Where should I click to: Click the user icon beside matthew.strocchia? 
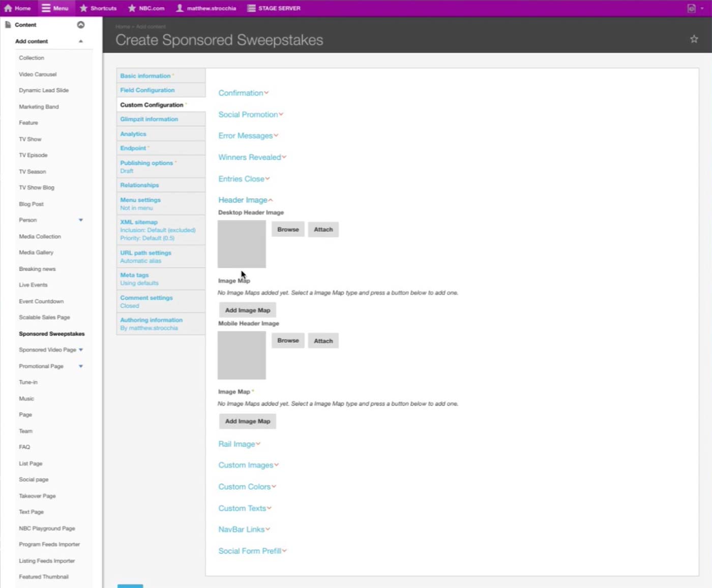click(x=180, y=8)
